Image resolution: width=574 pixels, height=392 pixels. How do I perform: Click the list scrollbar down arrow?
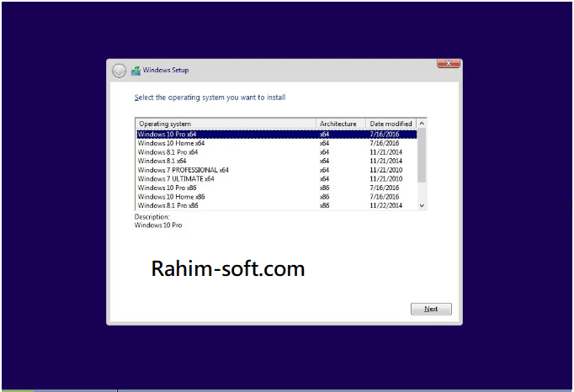click(422, 206)
